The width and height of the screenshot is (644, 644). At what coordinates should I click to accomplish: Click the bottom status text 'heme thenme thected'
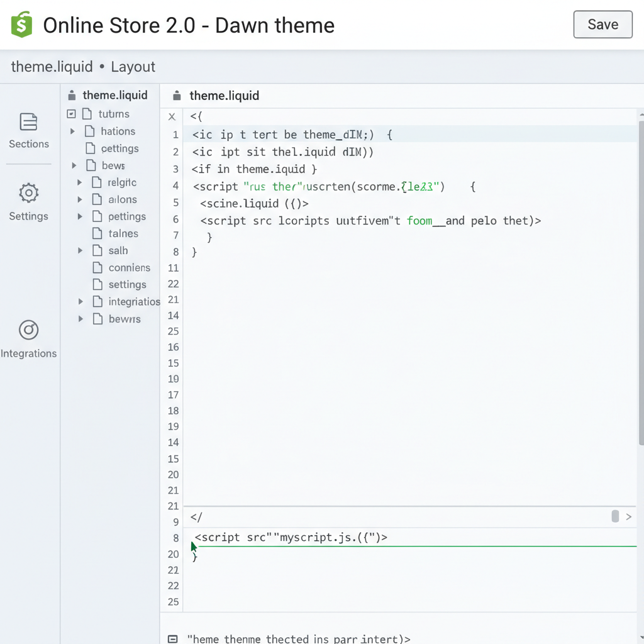(x=299, y=639)
